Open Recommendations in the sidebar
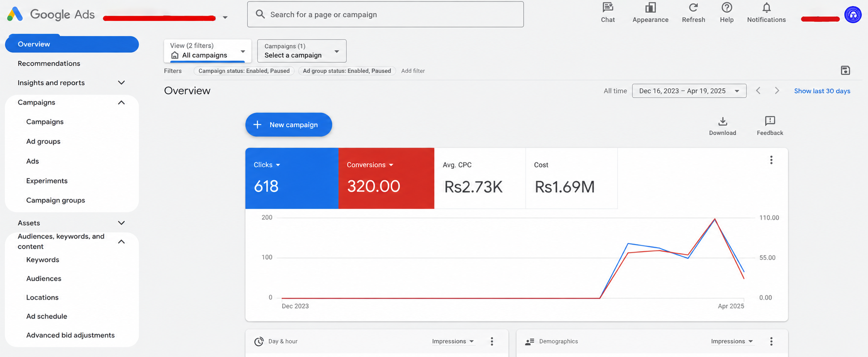 (49, 63)
